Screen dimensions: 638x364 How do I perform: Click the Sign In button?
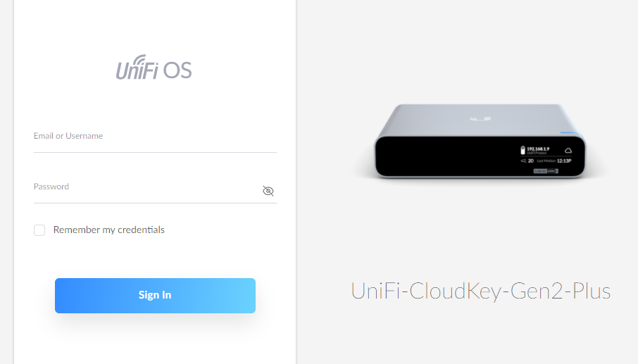pos(155,296)
